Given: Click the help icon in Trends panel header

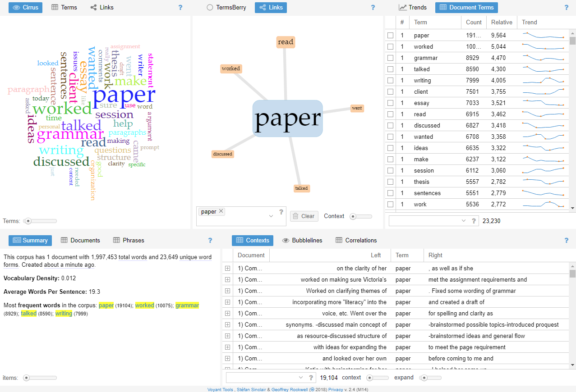Looking at the screenshot, I should point(567,8).
